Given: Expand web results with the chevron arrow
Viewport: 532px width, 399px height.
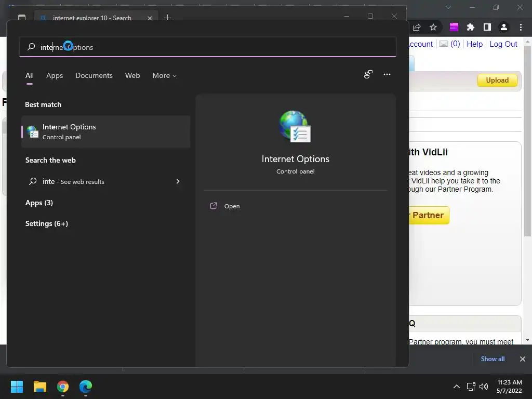Looking at the screenshot, I should click(178, 181).
